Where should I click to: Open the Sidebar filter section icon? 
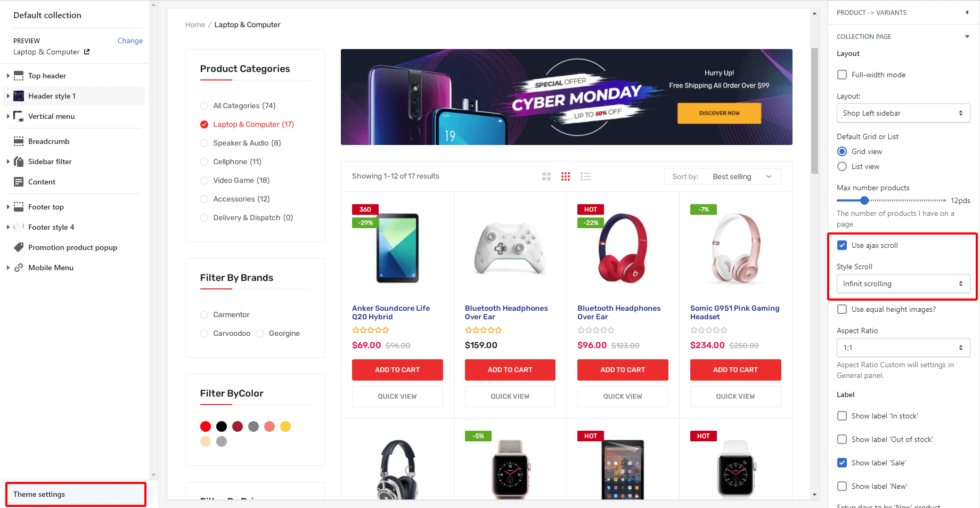(19, 162)
